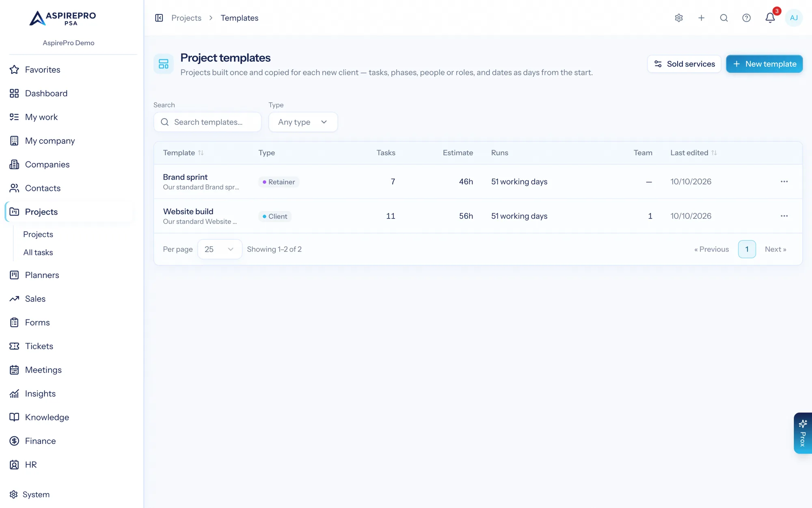
Task: Sort by Template column arrows
Action: tap(201, 153)
